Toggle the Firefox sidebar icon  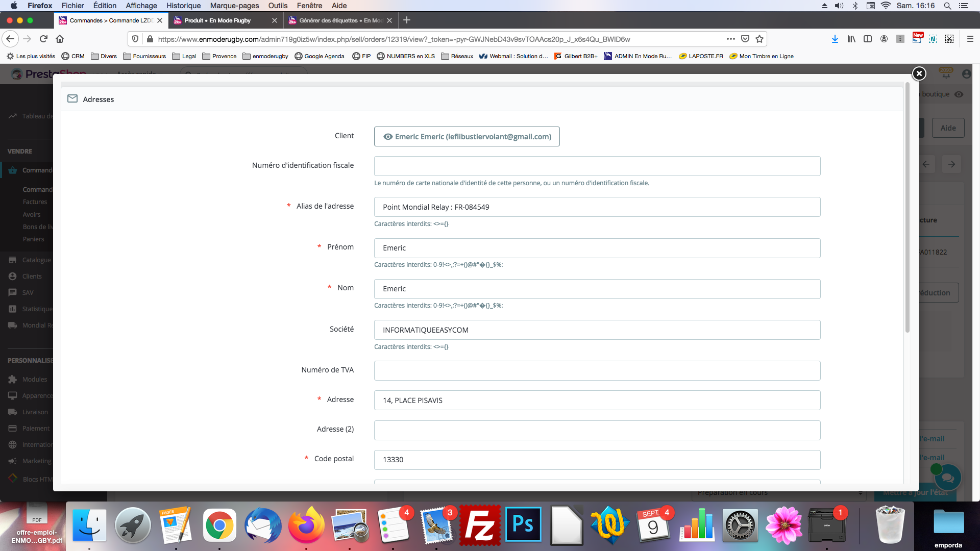click(x=868, y=39)
